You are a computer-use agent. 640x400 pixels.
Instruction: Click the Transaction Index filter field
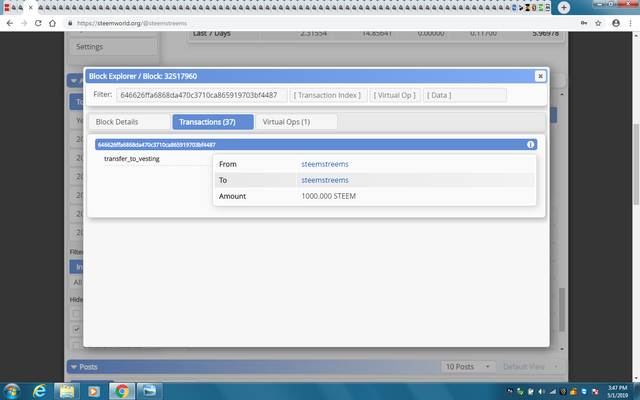[329, 95]
